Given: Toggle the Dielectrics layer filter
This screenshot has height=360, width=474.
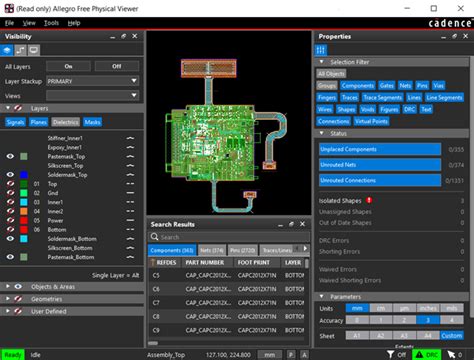Looking at the screenshot, I should coord(66,122).
